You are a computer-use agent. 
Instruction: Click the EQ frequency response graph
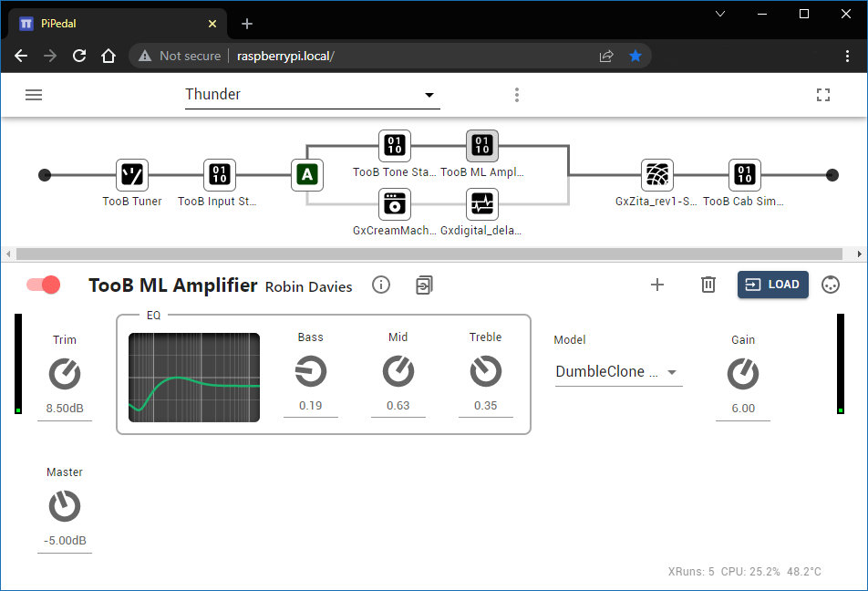click(x=193, y=378)
